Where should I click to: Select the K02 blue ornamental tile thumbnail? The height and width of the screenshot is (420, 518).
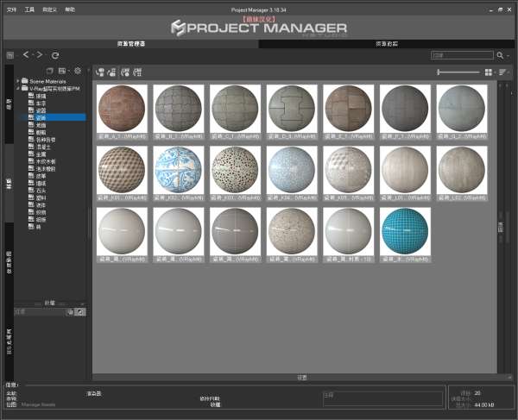click(179, 170)
